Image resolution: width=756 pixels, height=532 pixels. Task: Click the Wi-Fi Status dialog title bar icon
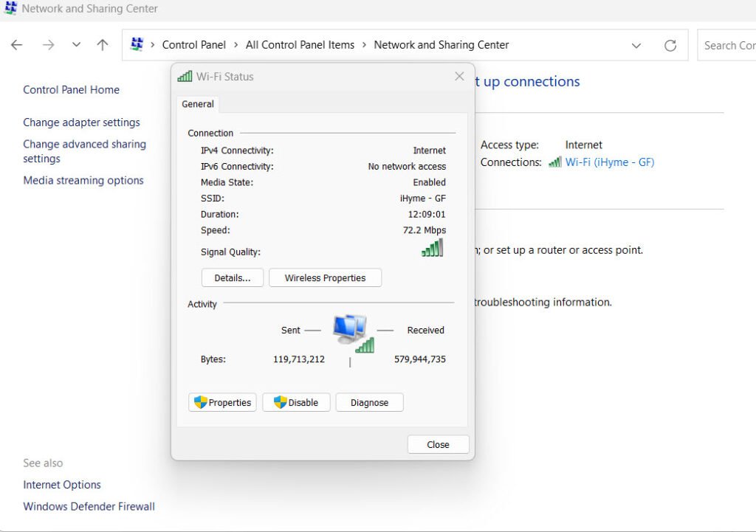point(184,76)
